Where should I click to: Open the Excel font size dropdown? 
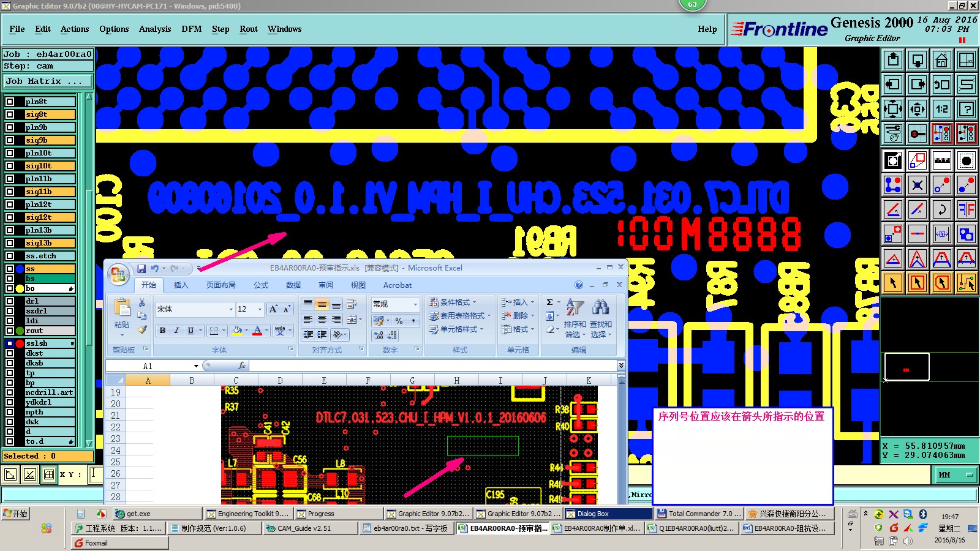(x=260, y=309)
